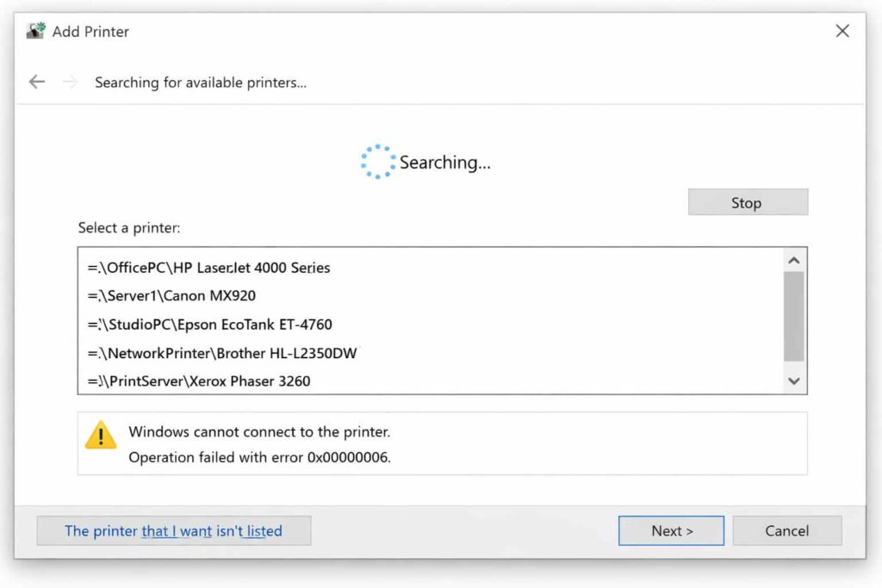Select the Canon MX920 printer on Server1
The width and height of the screenshot is (882, 588).
172,296
